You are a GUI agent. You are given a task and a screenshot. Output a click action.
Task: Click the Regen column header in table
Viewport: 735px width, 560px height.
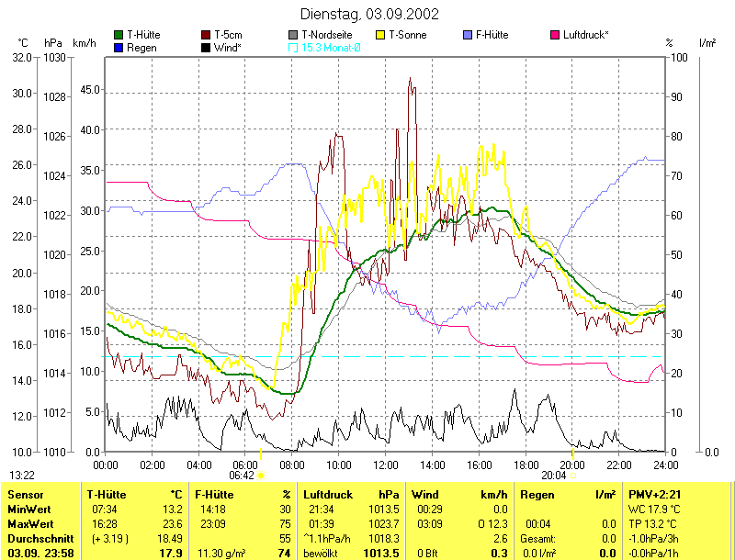[537, 495]
